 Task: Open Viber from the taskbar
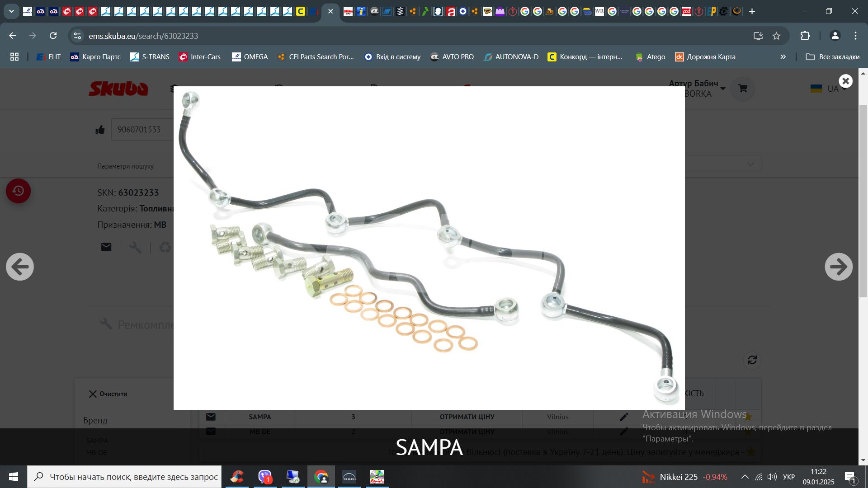click(265, 477)
